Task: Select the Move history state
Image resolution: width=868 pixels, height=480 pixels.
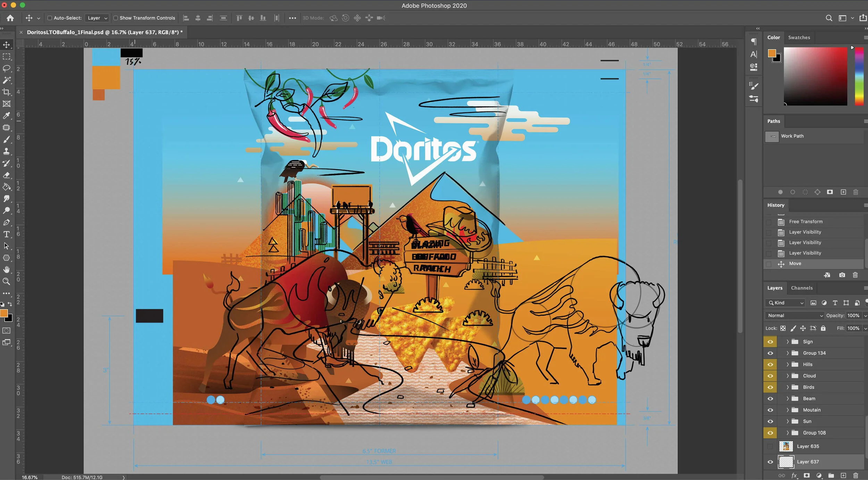Action: (x=813, y=264)
